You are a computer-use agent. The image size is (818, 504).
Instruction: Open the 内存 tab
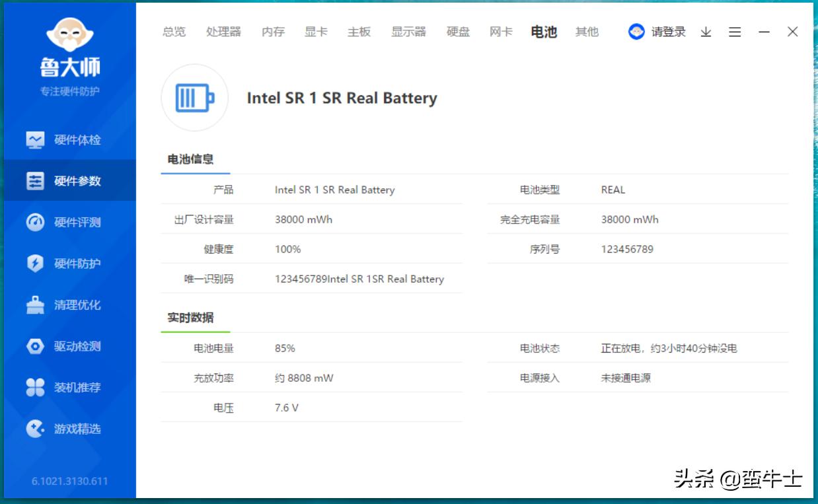273,32
